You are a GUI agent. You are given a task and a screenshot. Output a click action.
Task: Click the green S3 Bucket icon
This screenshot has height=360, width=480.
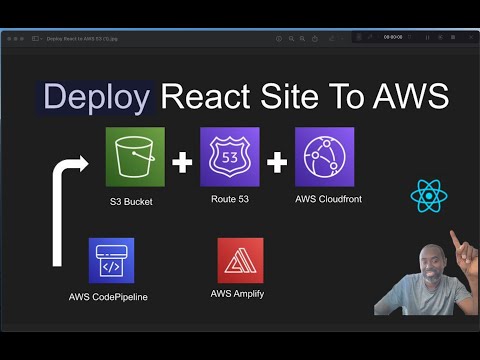(x=135, y=157)
